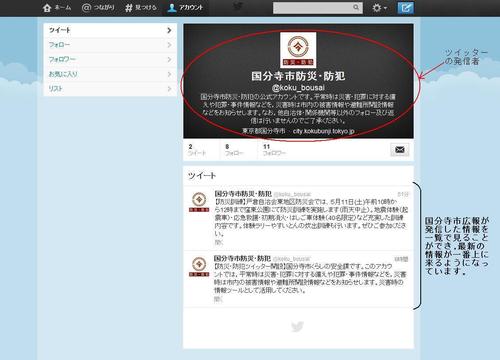The width and height of the screenshot is (500, 360).
Task: Open the timestamp of the 防災訓練 tweet
Action: pyautogui.click(x=403, y=194)
